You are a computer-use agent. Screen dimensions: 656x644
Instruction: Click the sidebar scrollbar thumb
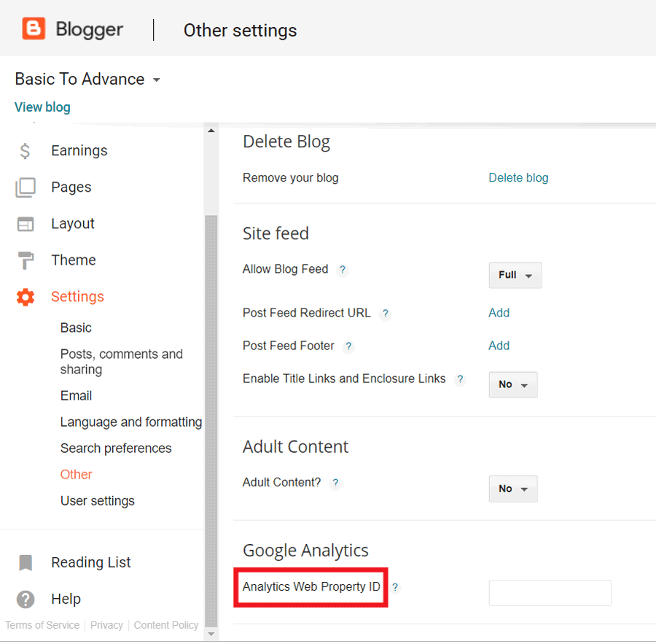(x=211, y=422)
